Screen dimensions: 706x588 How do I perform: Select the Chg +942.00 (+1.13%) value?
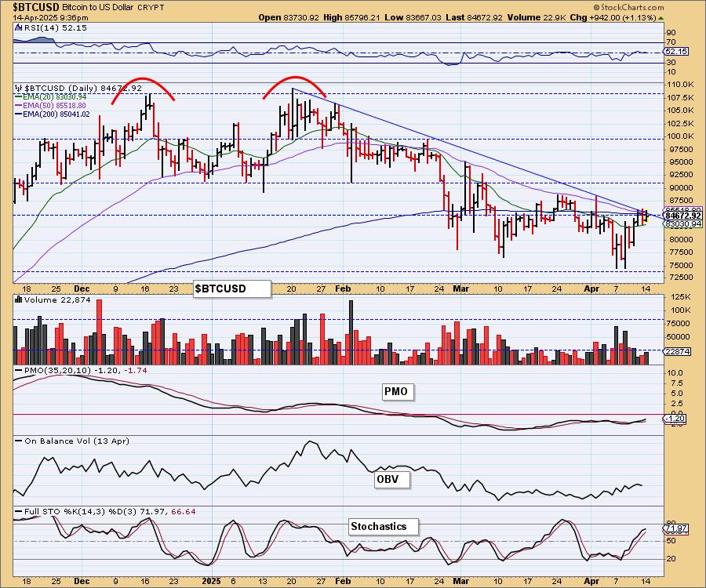[613, 17]
